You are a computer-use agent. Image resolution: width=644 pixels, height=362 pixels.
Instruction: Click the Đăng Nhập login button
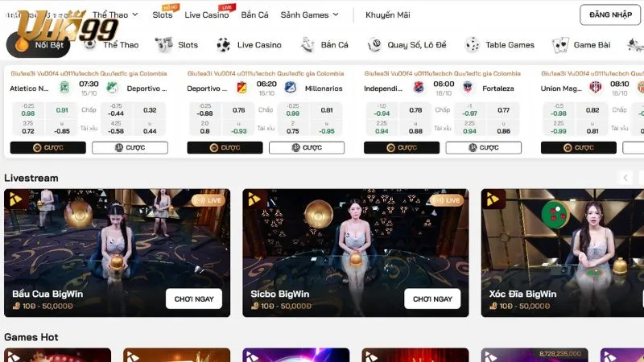609,14
